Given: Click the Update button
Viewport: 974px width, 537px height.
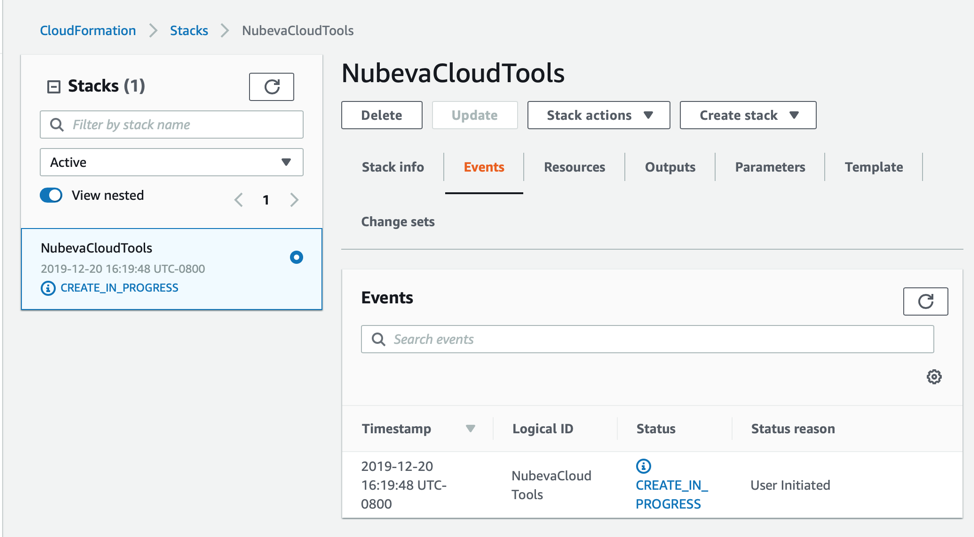Looking at the screenshot, I should 475,115.
